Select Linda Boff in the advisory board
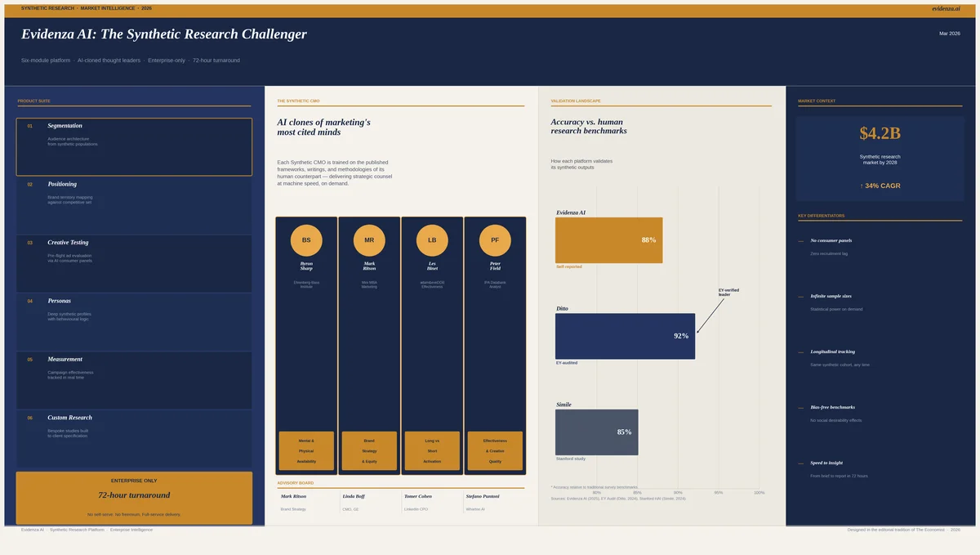The image size is (980, 555). click(354, 496)
